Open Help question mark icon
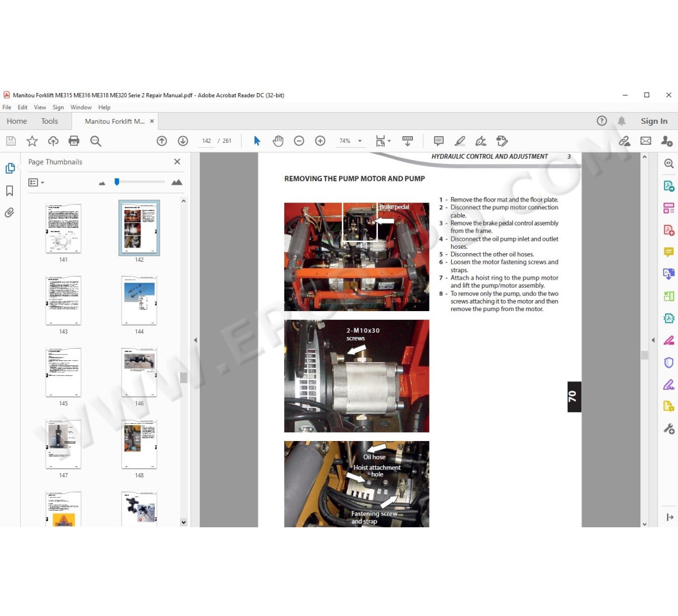Viewport: 678px width, 616px height. [x=602, y=121]
